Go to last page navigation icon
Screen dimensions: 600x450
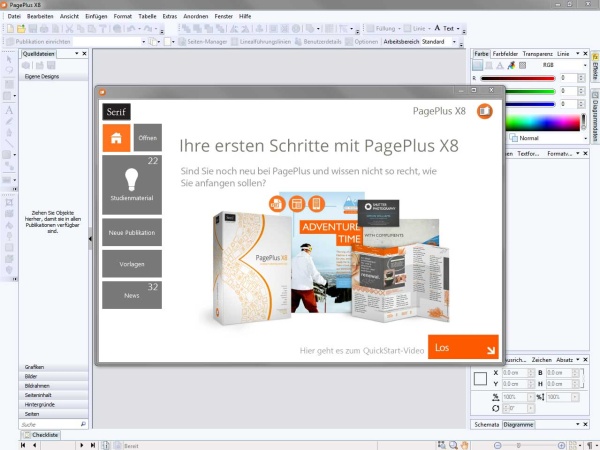tap(93, 445)
